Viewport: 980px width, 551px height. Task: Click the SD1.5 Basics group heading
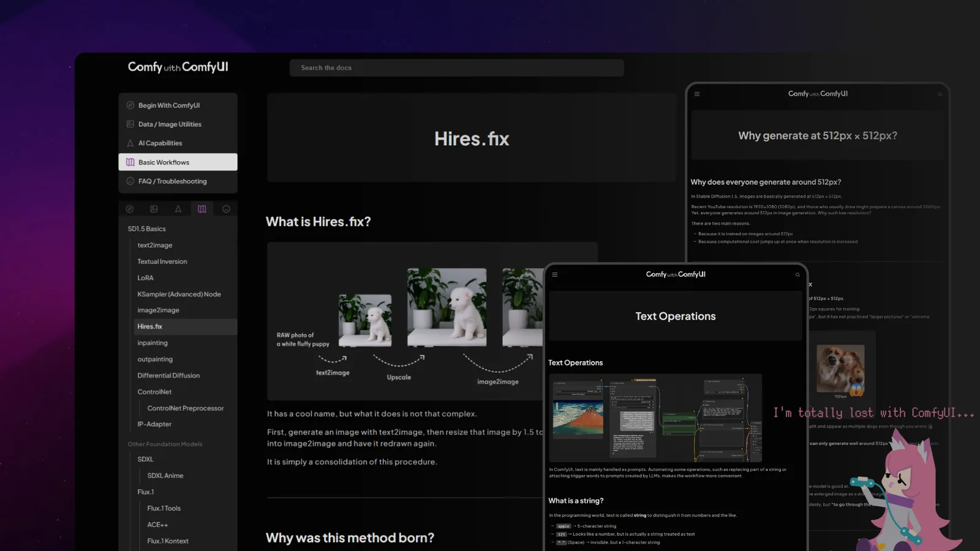point(147,229)
